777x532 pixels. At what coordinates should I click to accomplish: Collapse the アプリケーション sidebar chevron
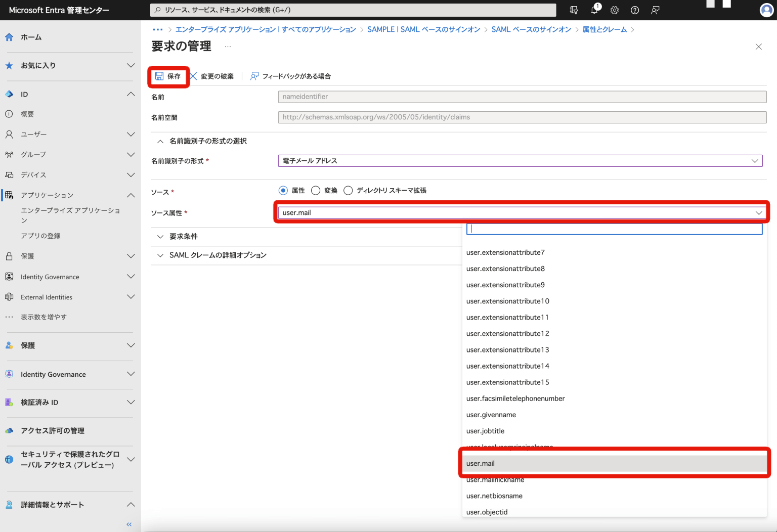click(131, 195)
